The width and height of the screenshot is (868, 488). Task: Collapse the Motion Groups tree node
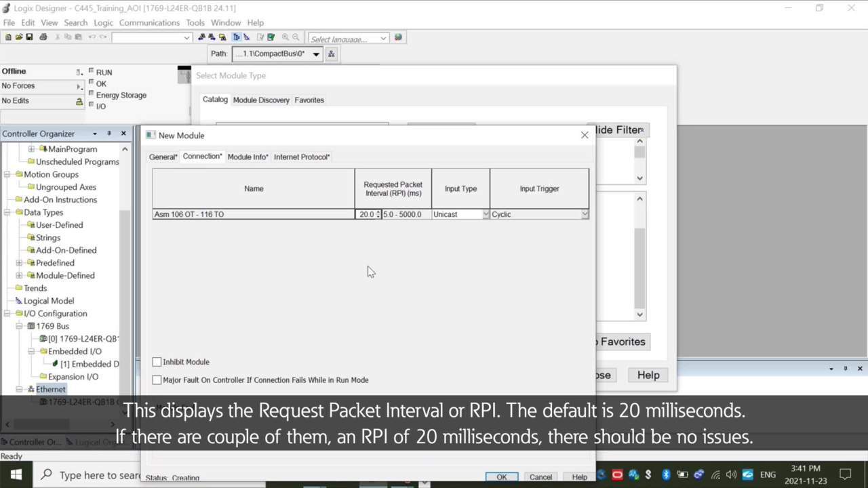(x=7, y=174)
